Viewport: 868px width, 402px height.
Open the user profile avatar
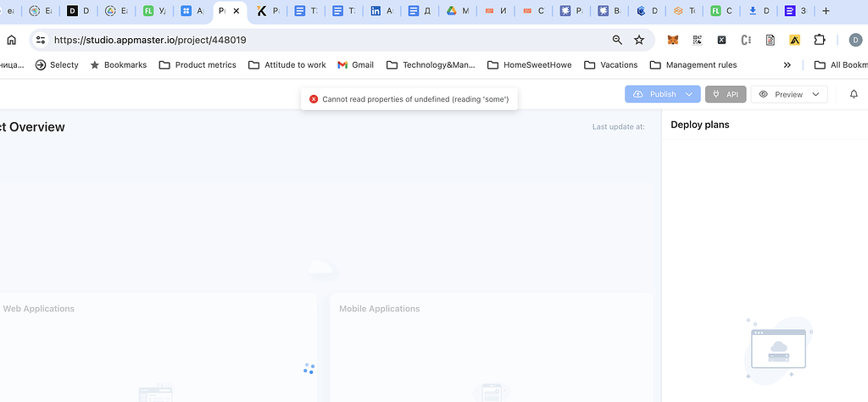pyautogui.click(x=855, y=40)
